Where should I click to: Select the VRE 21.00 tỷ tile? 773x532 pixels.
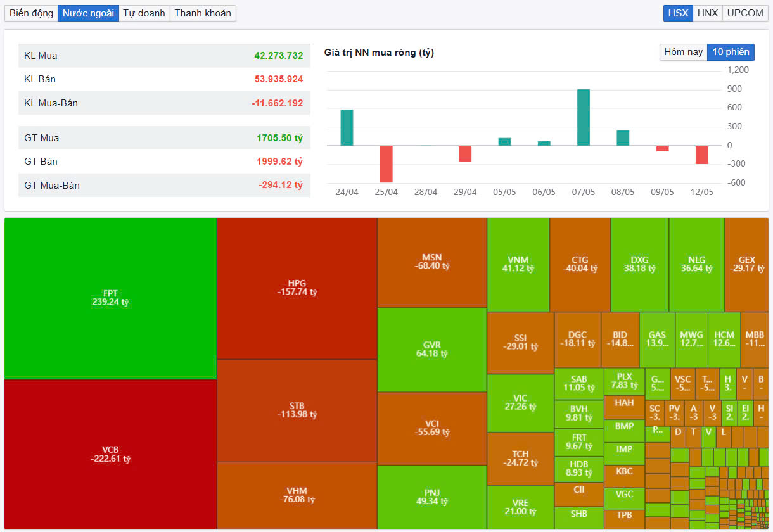click(520, 507)
